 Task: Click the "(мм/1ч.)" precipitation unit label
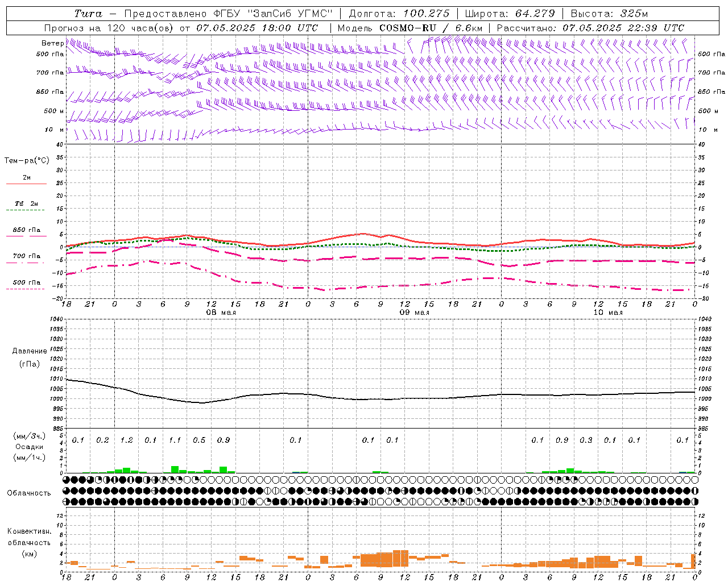[x=29, y=457]
